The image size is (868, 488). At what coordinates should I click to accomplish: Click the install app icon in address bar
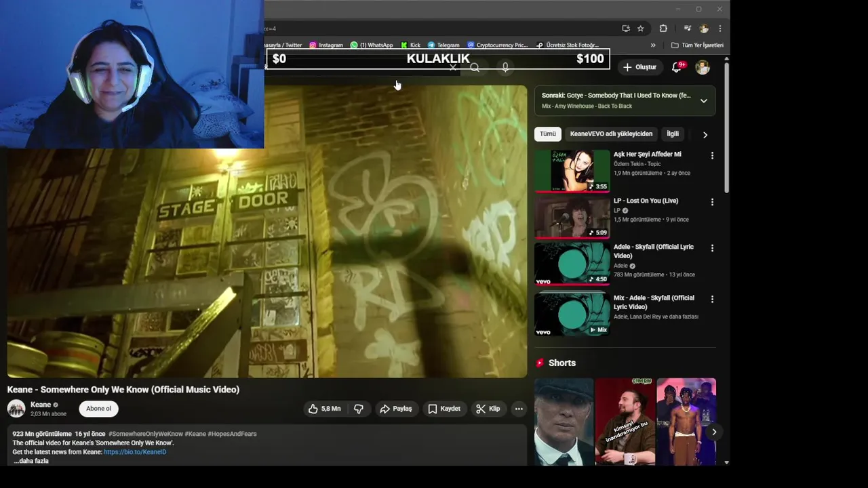pos(625,28)
